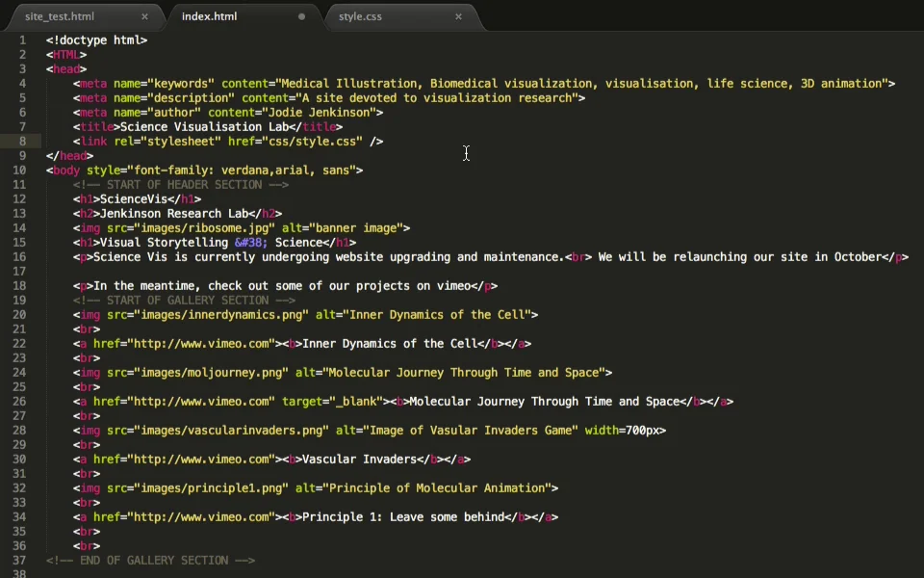
Task: Click the 'images/moljourney.png' src value
Action: [211, 373]
